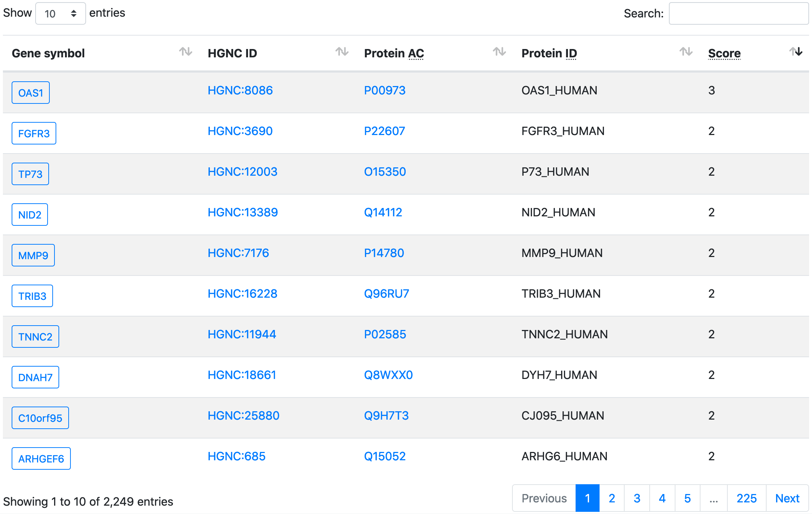Click the Protein ID column header

[549, 53]
